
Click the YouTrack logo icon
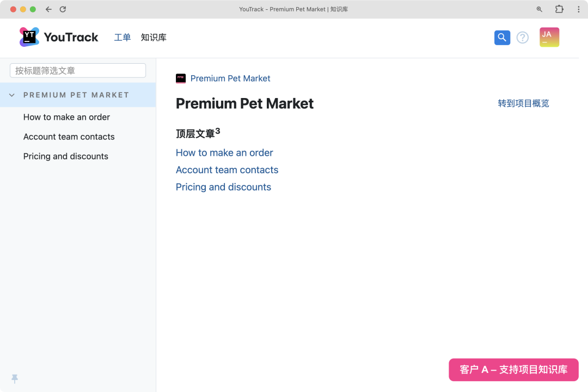[x=29, y=37]
